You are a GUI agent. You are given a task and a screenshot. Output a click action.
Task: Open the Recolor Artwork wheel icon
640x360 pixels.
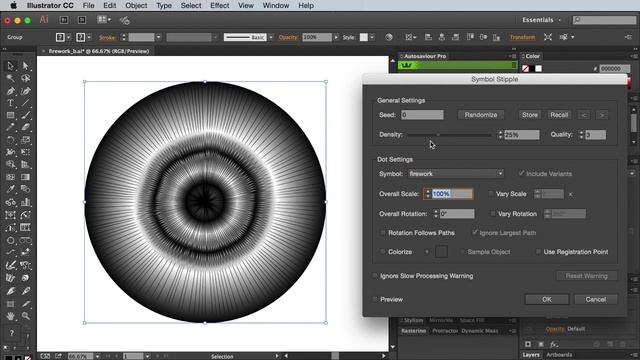tap(389, 37)
